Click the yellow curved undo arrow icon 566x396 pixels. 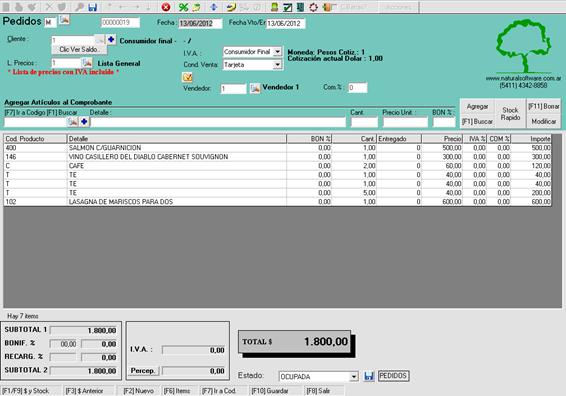(x=231, y=7)
